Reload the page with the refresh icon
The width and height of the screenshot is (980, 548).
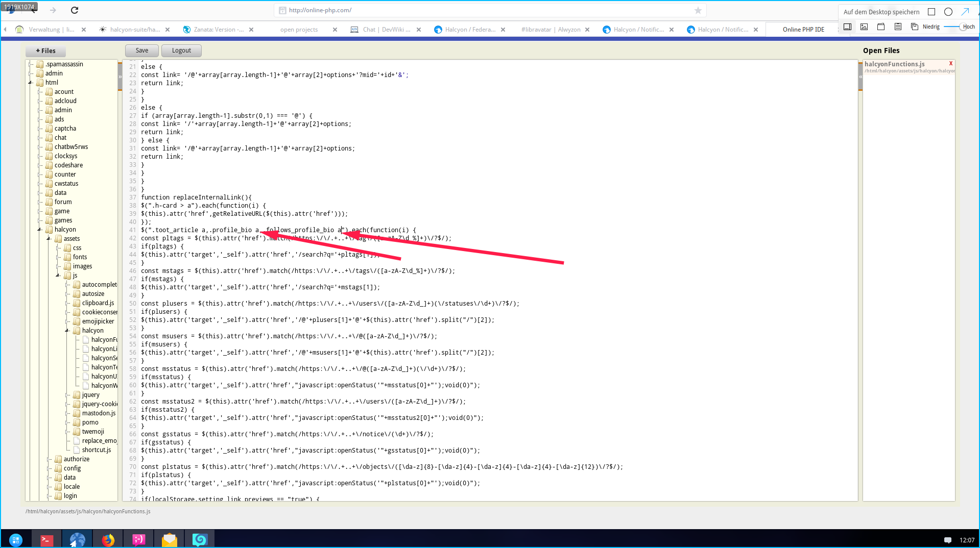(x=75, y=10)
